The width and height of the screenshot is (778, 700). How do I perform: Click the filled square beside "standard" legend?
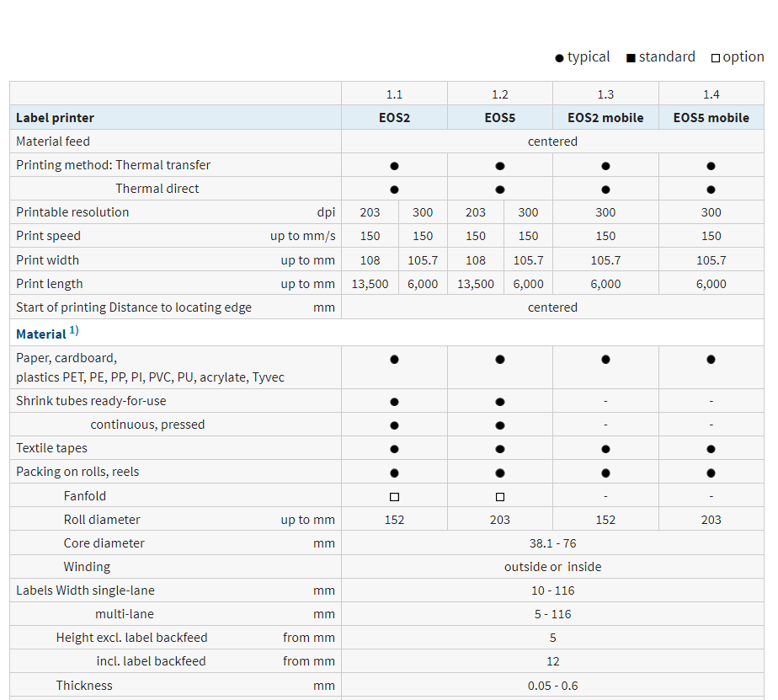(x=631, y=58)
